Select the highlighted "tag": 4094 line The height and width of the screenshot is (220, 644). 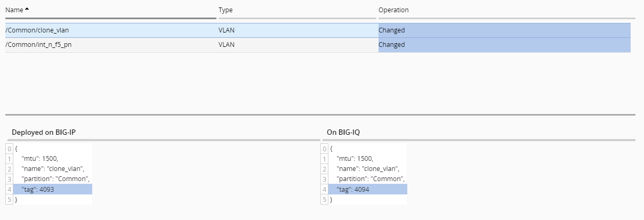point(353,189)
